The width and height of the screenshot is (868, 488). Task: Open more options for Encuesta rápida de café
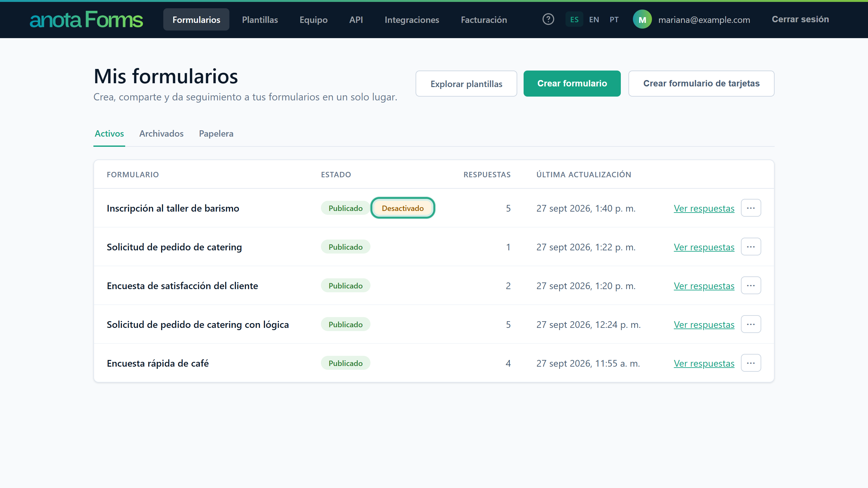tap(751, 363)
